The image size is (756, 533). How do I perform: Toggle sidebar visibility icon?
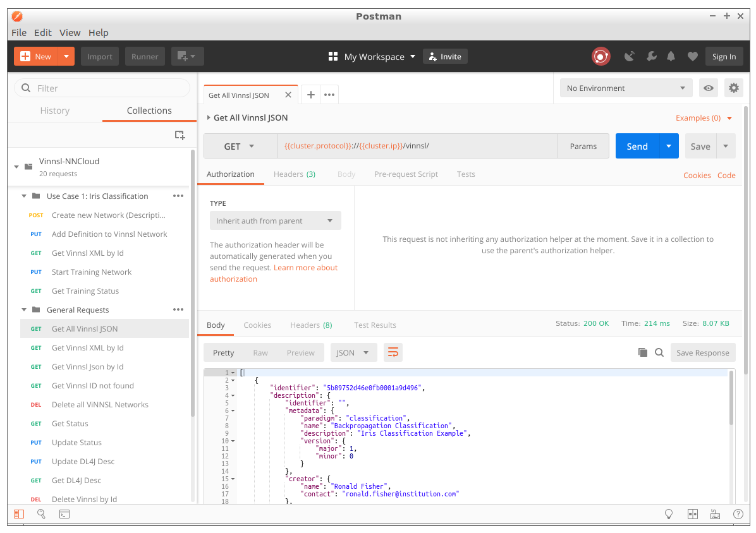(19, 514)
